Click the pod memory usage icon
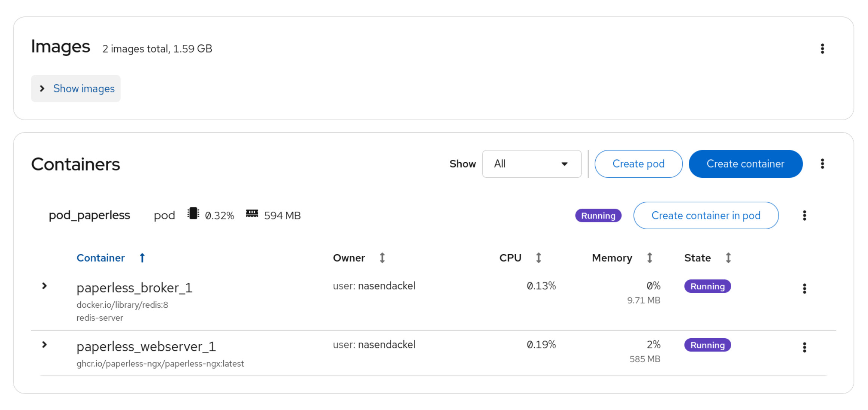The width and height of the screenshot is (868, 410). (252, 213)
